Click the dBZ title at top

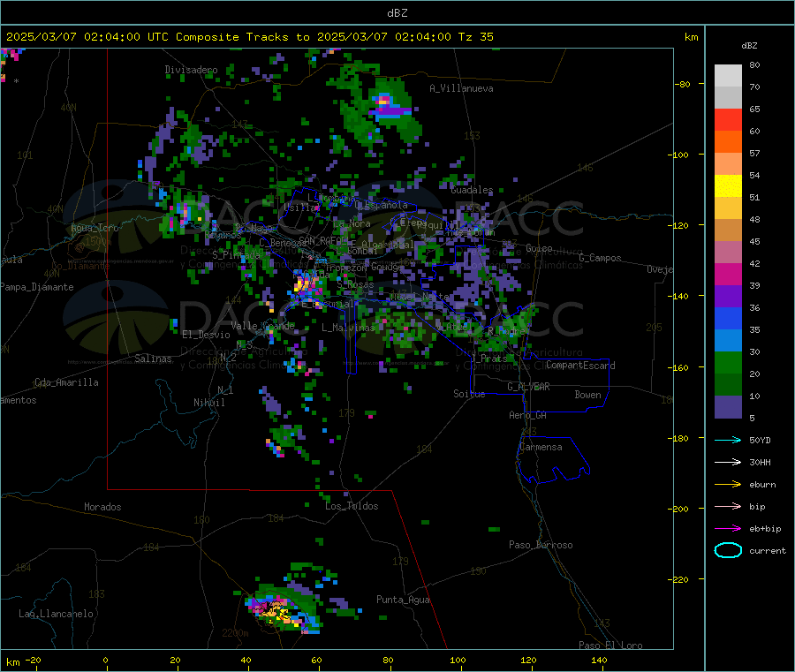(397, 13)
